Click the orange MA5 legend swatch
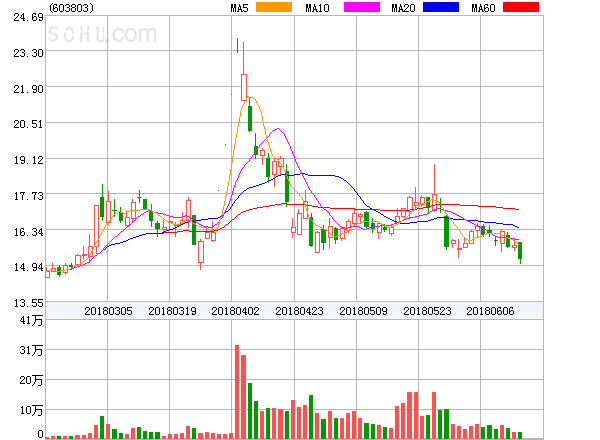The height and width of the screenshot is (440, 600). pos(274,7)
